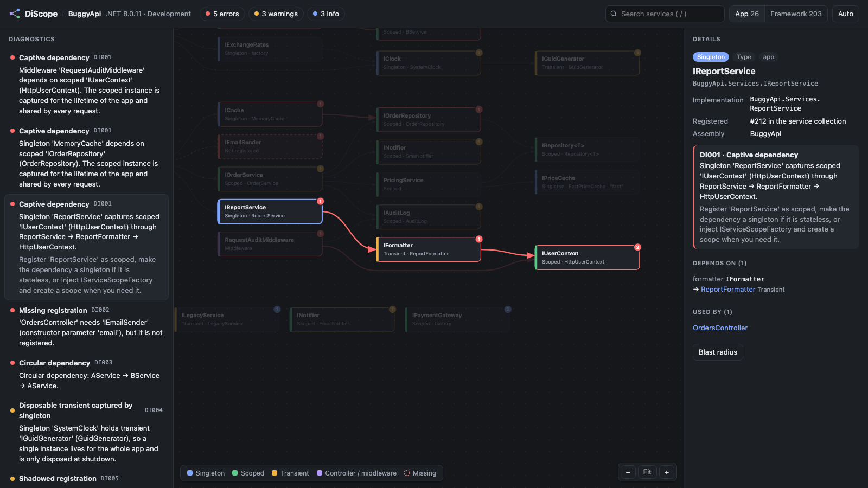Image resolution: width=868 pixels, height=488 pixels.
Task: Click the Controller / middleware legend entry
Action: pos(356,473)
